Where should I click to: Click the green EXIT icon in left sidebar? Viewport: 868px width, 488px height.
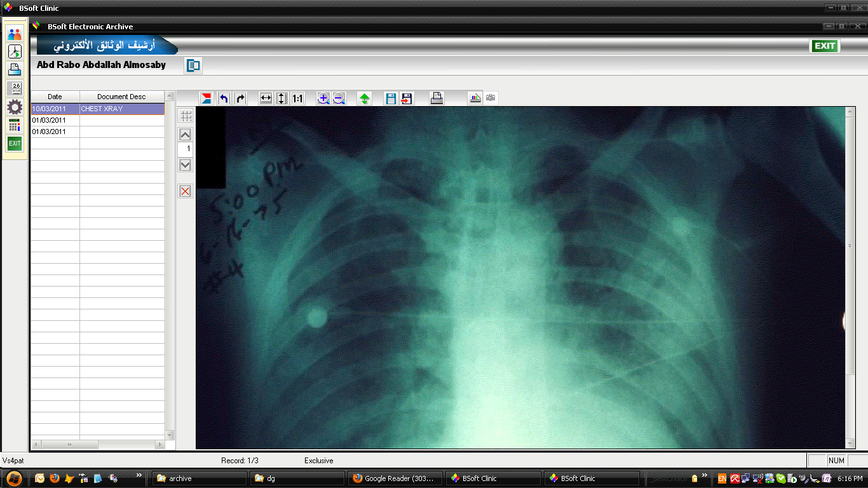click(15, 144)
